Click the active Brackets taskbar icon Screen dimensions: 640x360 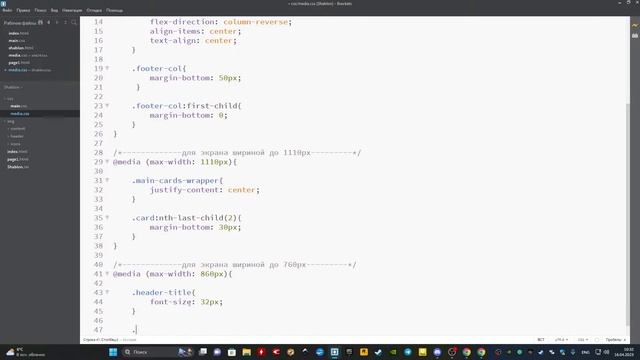(334, 352)
